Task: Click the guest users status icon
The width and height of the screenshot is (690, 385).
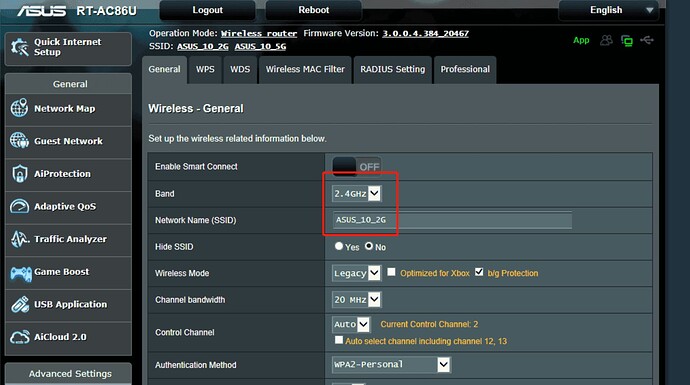Action: coord(606,40)
